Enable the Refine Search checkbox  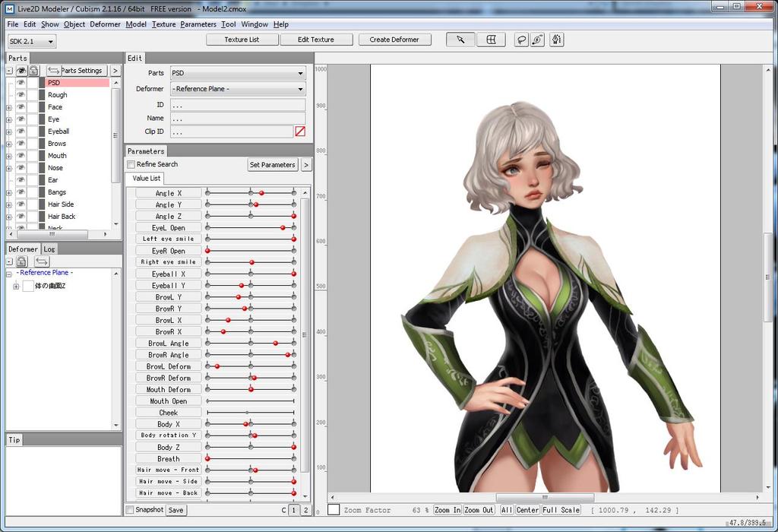pos(131,164)
